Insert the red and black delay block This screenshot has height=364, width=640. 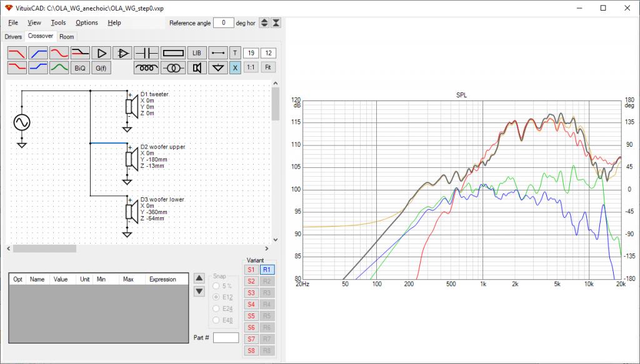[80, 53]
